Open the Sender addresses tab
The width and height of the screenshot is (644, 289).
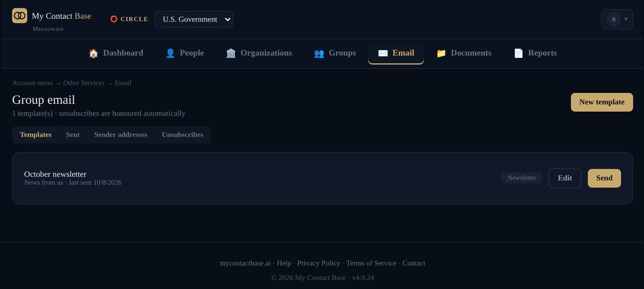pyautogui.click(x=121, y=135)
